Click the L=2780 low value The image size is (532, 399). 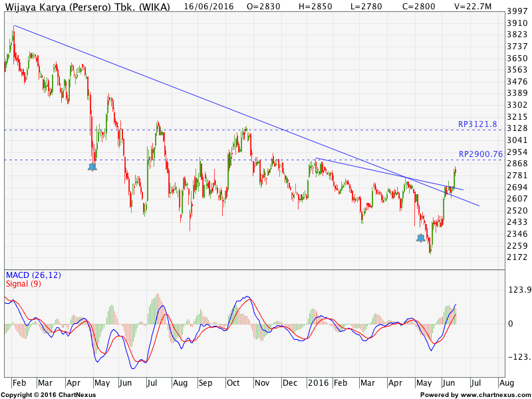(x=366, y=6)
